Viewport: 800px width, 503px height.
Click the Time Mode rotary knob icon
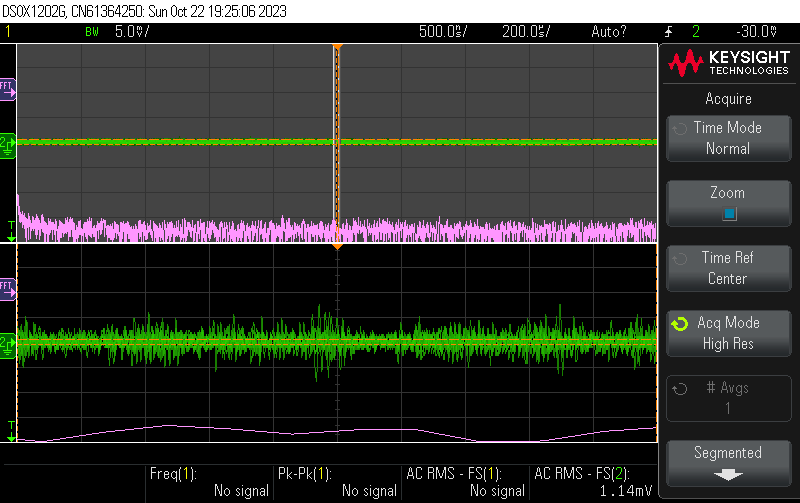pos(680,129)
